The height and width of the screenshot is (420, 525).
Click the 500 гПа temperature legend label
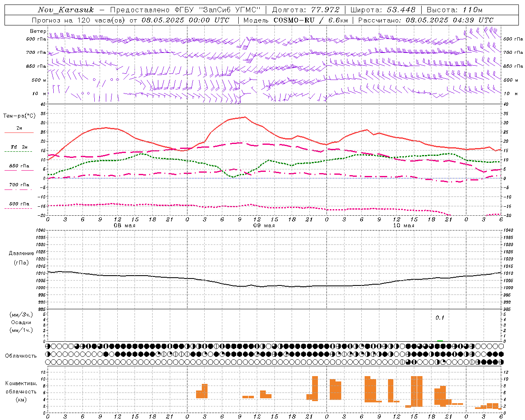coord(19,204)
